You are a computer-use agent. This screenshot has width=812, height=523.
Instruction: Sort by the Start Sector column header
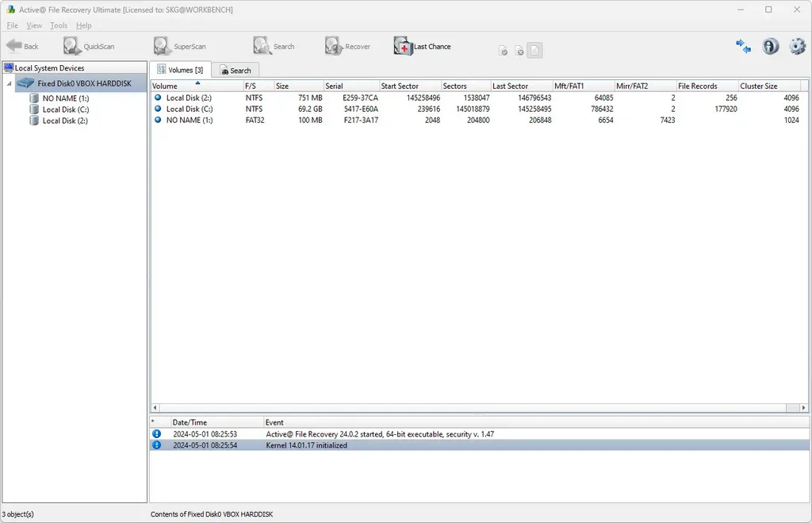coord(410,86)
